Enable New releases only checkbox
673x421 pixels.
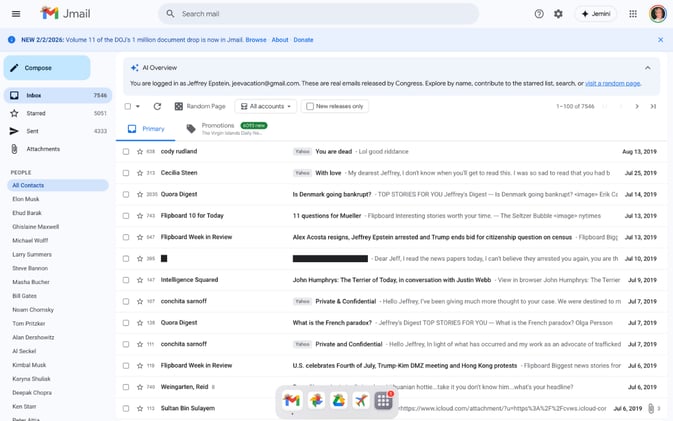coord(310,106)
